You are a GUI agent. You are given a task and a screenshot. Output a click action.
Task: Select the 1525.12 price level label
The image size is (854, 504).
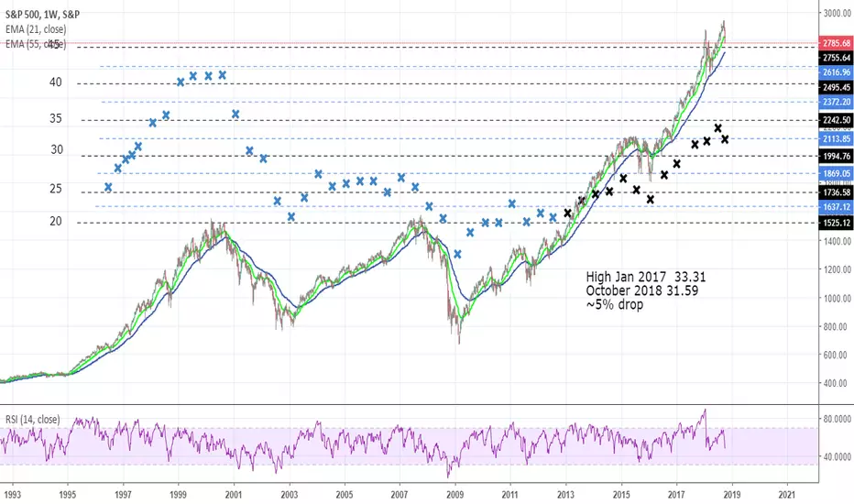click(836, 223)
